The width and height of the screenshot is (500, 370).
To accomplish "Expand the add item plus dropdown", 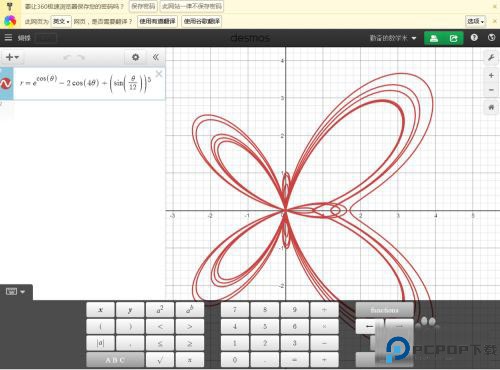I will 12,57.
